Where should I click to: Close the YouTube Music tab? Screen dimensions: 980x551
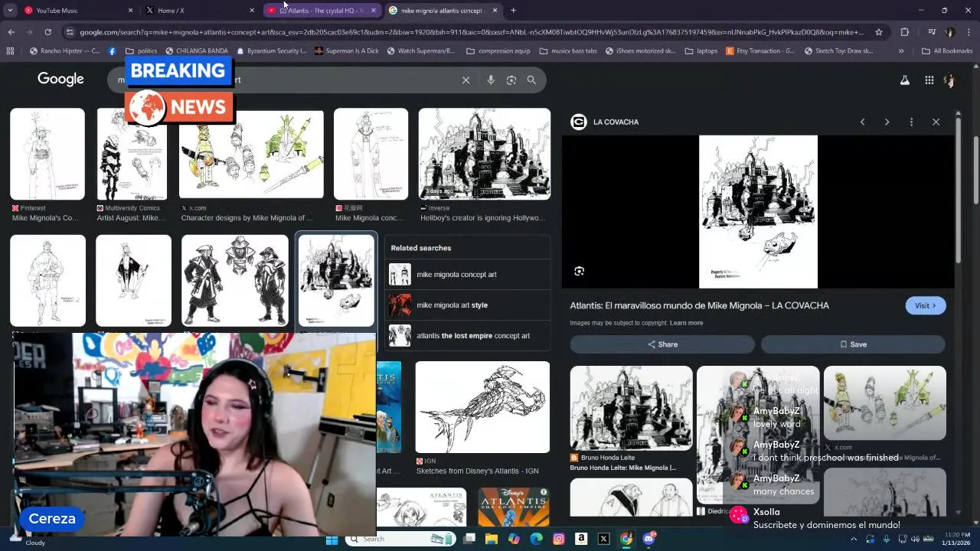(130, 11)
